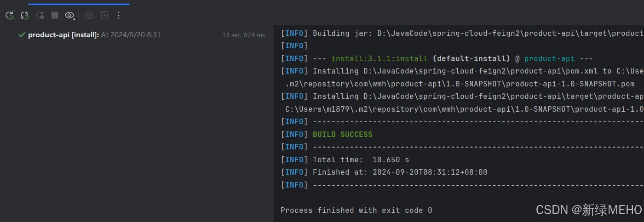Screen dimensions: 644x222
Task: Click the install:3.1.1:install plugin text
Action: coord(379,59)
